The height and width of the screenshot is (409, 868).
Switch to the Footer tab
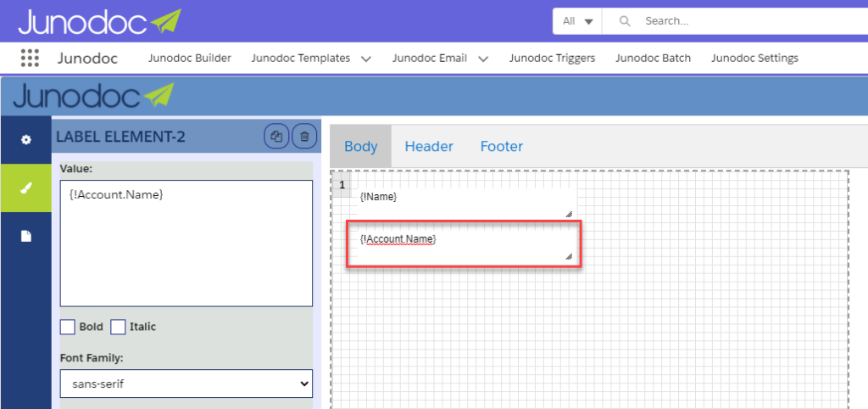tap(502, 146)
